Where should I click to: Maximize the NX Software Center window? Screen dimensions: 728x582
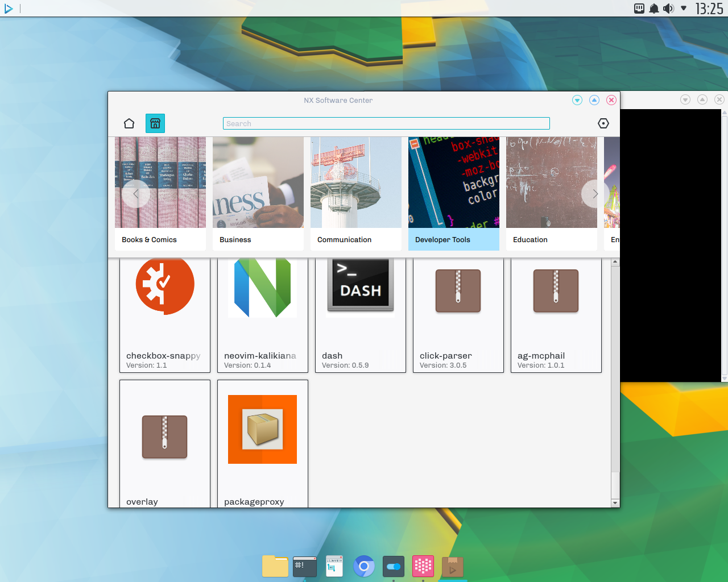tap(594, 100)
